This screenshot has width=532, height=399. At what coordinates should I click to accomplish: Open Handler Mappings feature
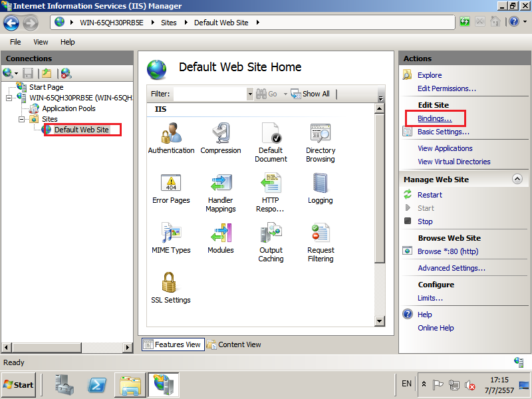(221, 183)
